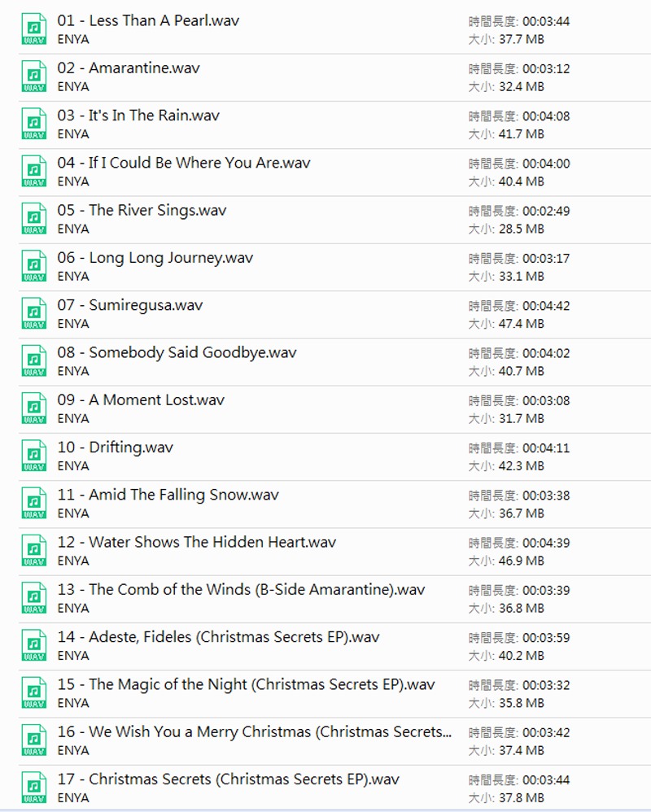
Task: Click the WAV icon for Adeste, Fideles
Action: click(x=33, y=645)
